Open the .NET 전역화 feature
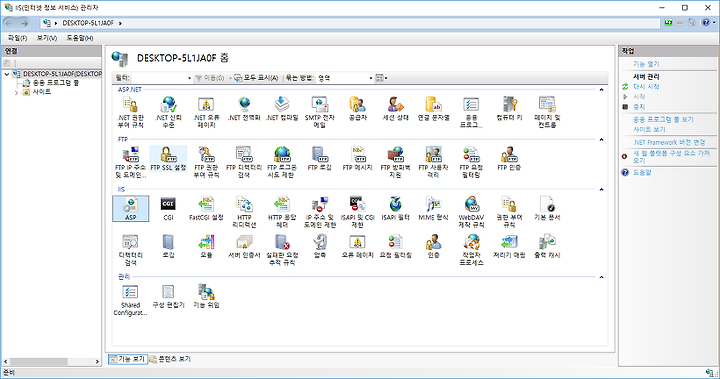The height and width of the screenshot is (379, 720). pyautogui.click(x=244, y=109)
